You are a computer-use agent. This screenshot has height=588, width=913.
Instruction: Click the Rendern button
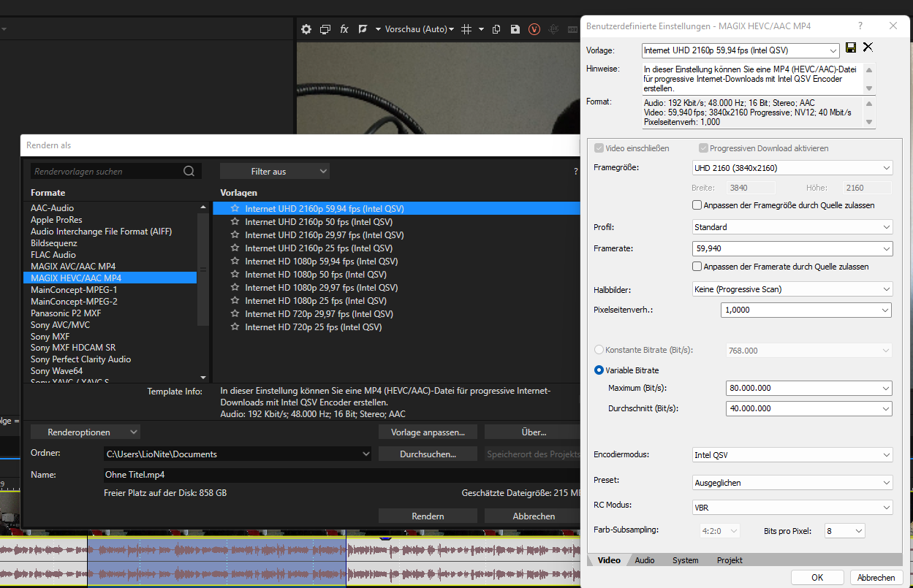point(428,516)
